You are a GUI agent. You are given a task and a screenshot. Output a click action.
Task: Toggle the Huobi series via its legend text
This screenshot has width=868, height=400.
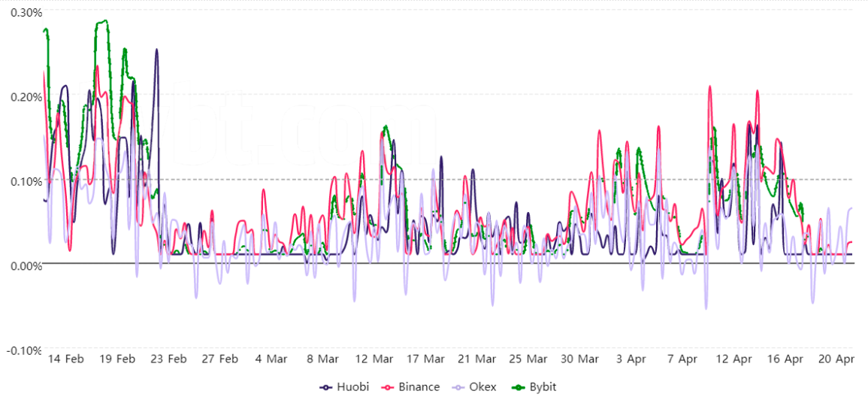tap(352, 386)
